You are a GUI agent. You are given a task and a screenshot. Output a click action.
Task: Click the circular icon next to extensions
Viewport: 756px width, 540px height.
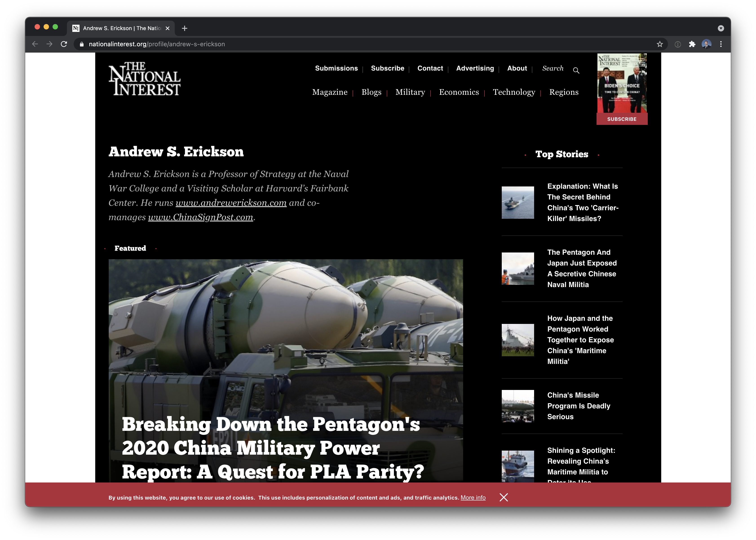[678, 44]
